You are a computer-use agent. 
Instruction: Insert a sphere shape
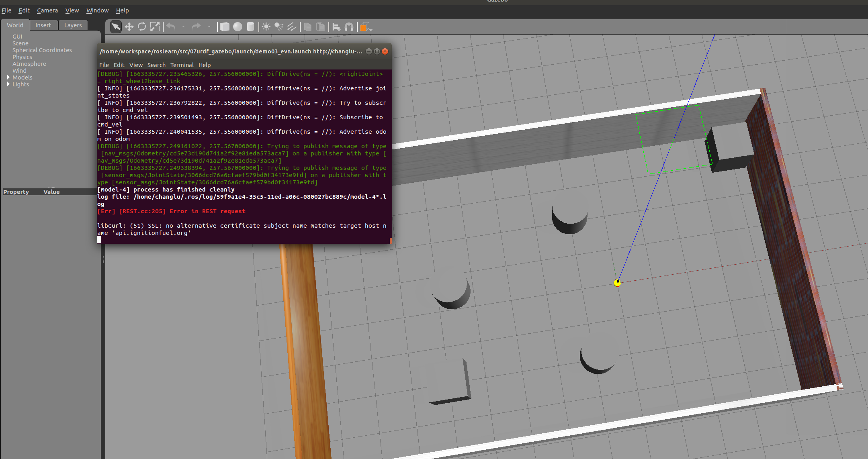(x=238, y=27)
